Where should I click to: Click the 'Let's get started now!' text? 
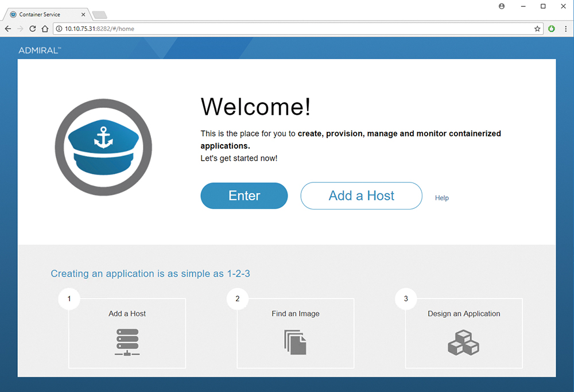pos(239,158)
